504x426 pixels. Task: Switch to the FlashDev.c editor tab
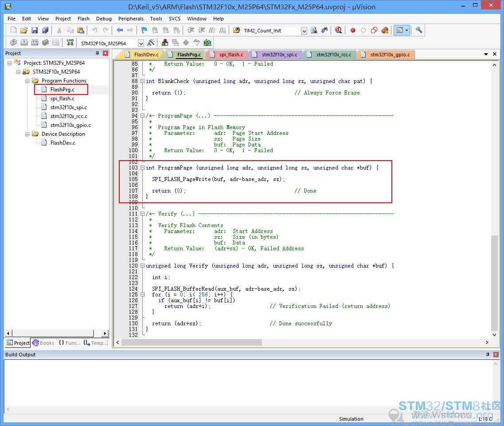point(142,55)
